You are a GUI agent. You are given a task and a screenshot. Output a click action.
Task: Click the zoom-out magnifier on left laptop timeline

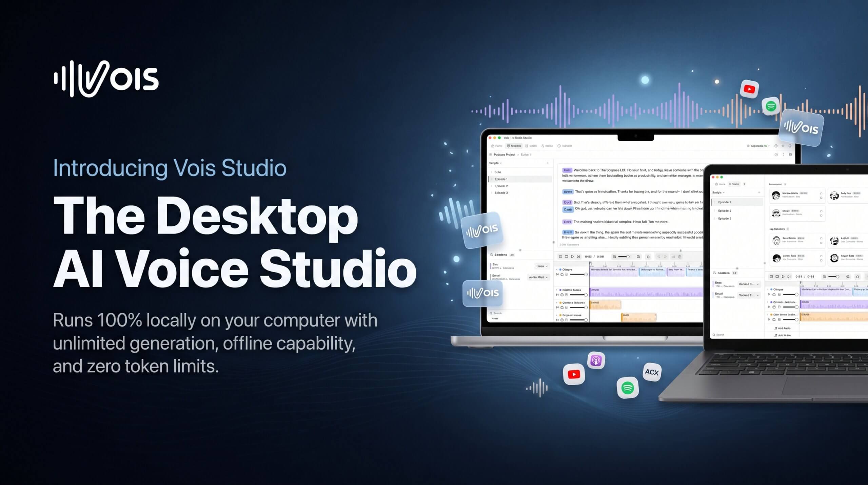coord(614,257)
